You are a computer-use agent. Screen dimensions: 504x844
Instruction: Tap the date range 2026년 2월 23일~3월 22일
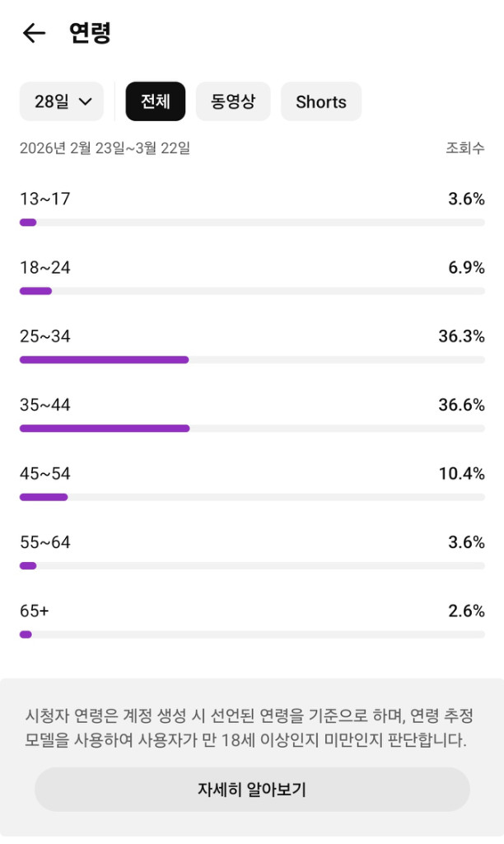(105, 148)
